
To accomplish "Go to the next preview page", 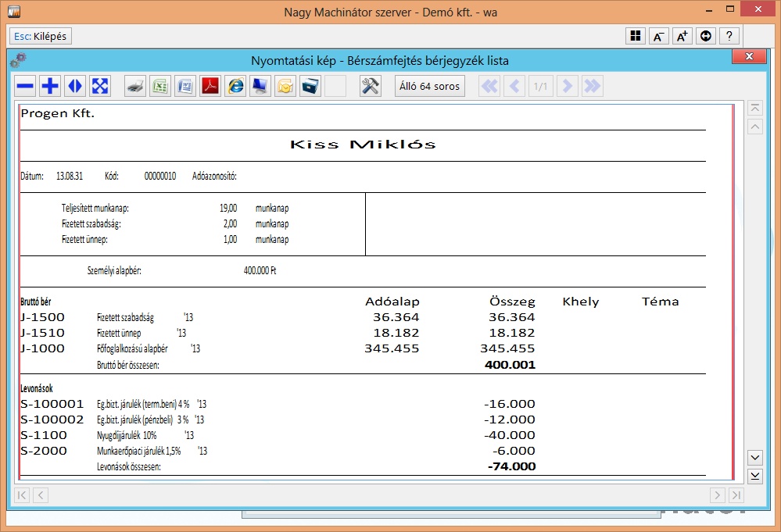I will coord(568,86).
